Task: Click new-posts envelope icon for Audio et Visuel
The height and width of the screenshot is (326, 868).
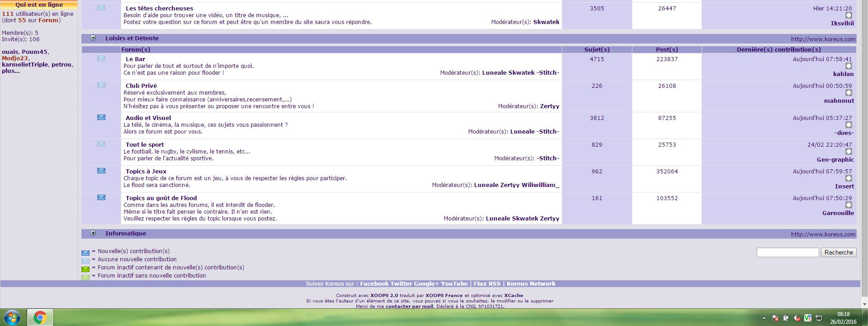Action: click(101, 118)
